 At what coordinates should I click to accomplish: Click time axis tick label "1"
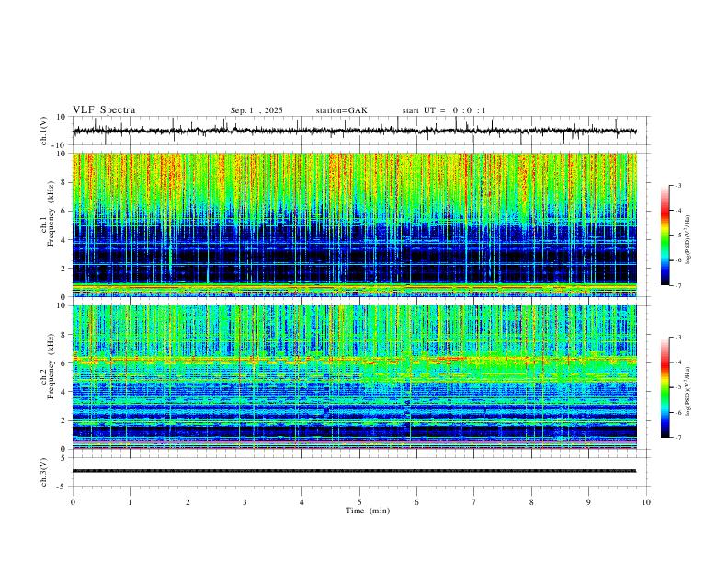coord(130,502)
